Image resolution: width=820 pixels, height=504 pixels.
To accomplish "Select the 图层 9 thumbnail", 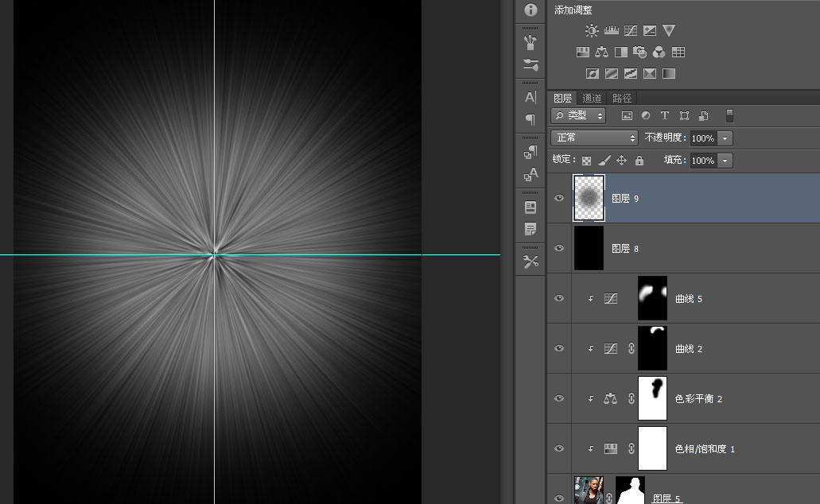I will tap(589, 198).
